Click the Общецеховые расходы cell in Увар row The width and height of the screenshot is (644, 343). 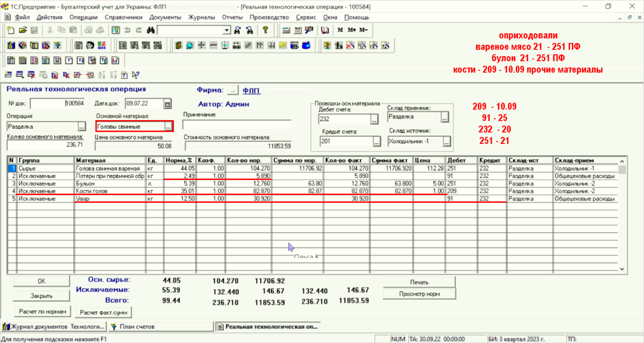[x=586, y=199]
